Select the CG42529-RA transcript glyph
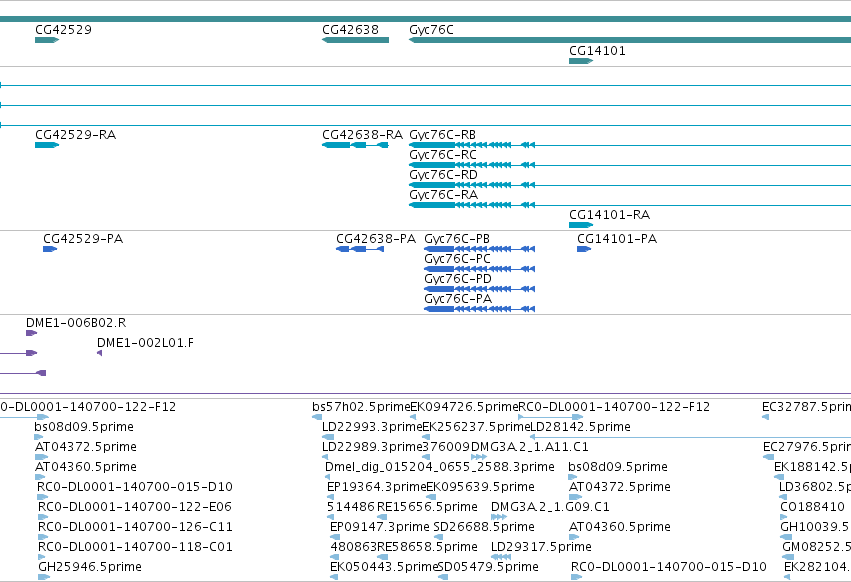Viewport: 851px width, 582px height. click(47, 145)
